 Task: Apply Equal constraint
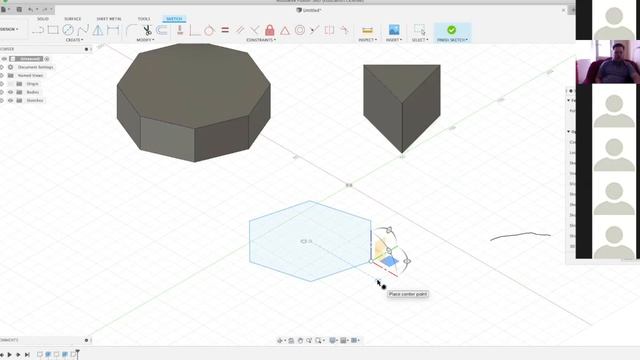point(225,30)
